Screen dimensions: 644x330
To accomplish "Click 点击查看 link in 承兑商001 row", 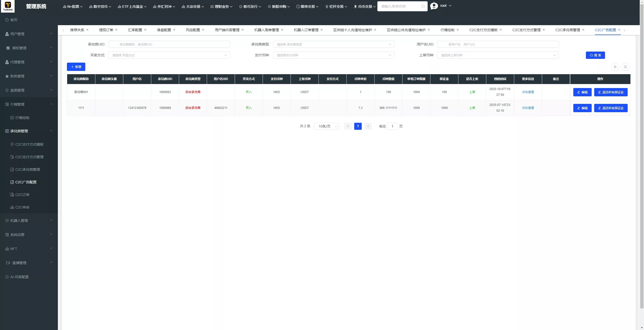I will click(x=528, y=92).
